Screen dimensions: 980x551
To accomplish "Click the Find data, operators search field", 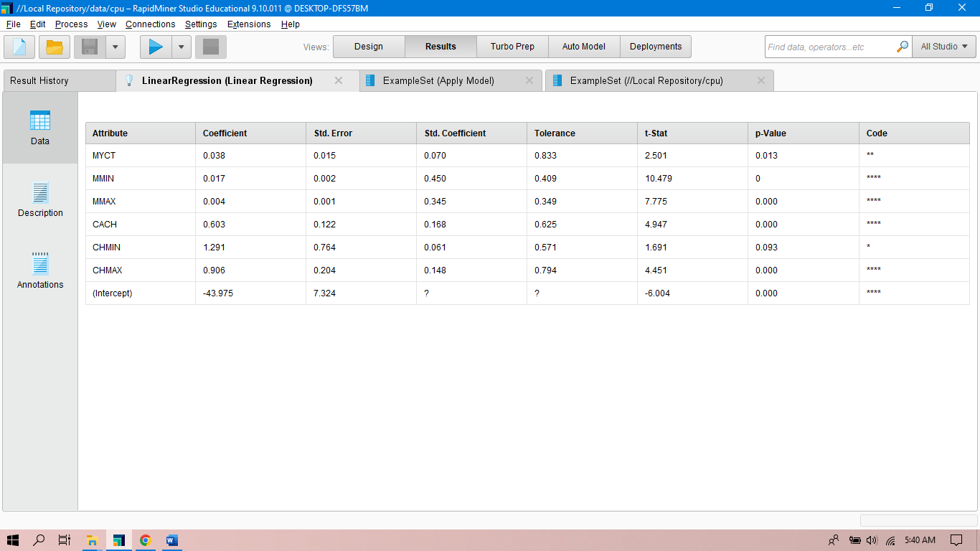I will pos(825,46).
